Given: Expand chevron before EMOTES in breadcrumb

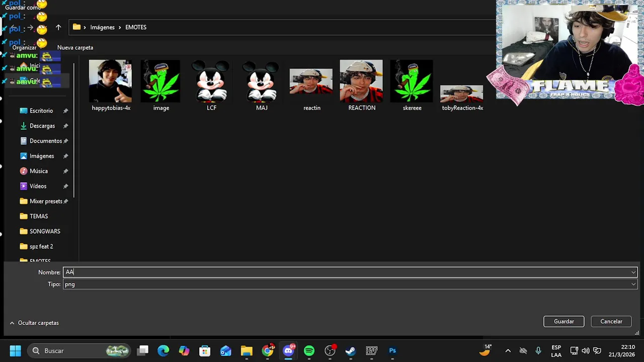Looking at the screenshot, I should 120,27.
